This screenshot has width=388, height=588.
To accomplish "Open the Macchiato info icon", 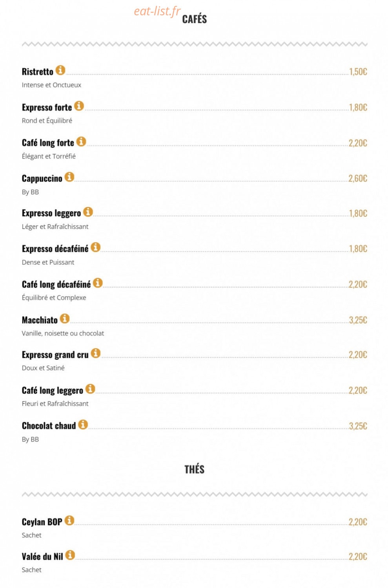I will point(65,319).
